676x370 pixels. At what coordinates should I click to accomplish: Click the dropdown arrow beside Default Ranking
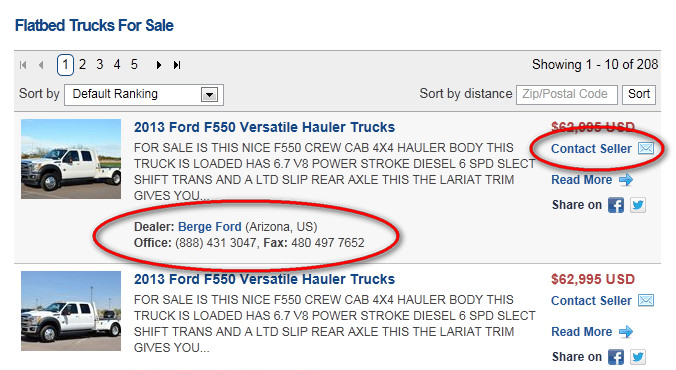210,94
